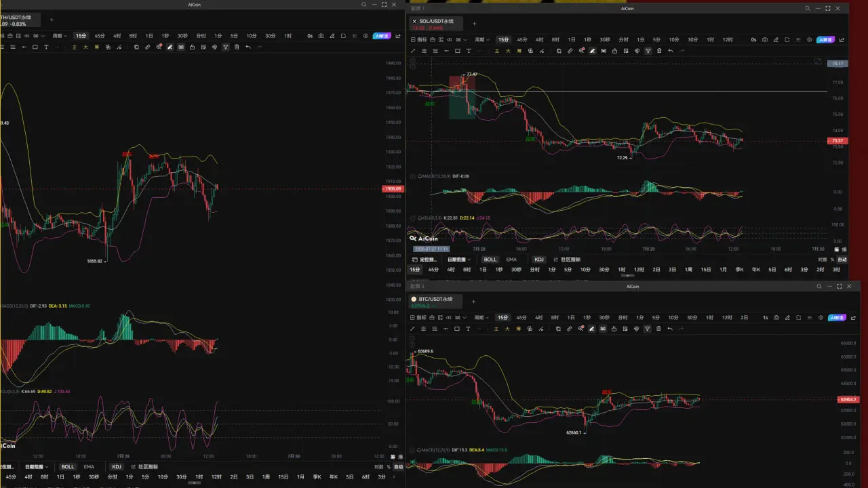Click the pencil edit icon in SOL toolbar
Viewport: 868px width, 488px height.
776,39
